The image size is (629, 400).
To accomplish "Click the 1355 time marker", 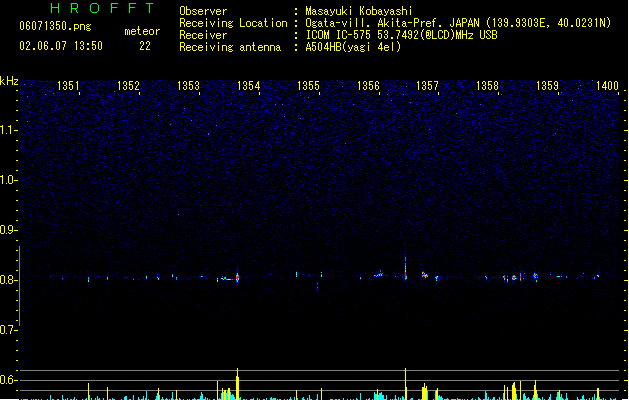I will click(x=308, y=86).
